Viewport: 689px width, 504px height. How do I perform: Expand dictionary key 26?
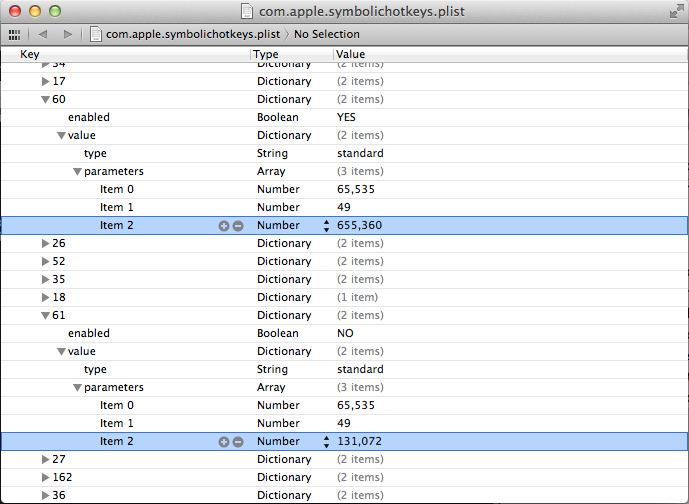click(45, 243)
